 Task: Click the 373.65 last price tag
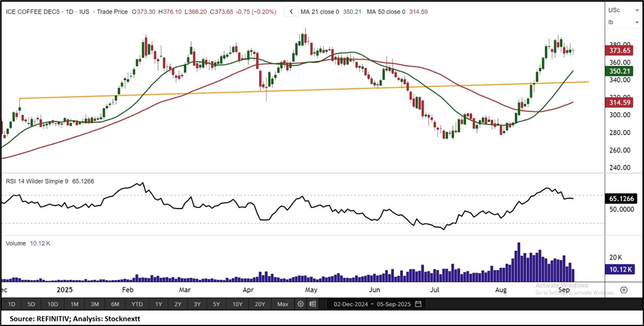[x=619, y=51]
